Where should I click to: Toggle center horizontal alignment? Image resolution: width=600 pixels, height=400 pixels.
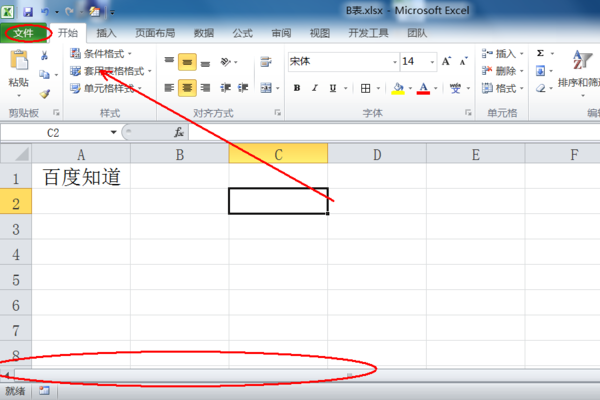click(187, 88)
